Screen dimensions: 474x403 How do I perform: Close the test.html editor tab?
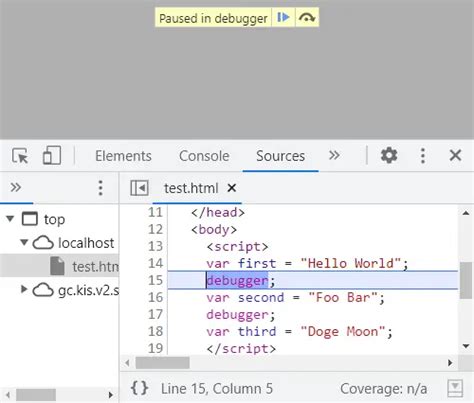(231, 188)
